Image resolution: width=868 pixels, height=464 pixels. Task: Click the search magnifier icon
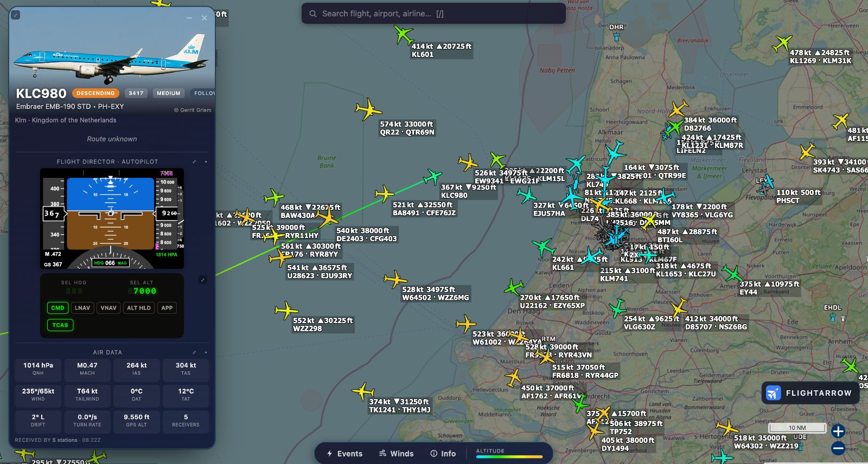[x=313, y=14]
